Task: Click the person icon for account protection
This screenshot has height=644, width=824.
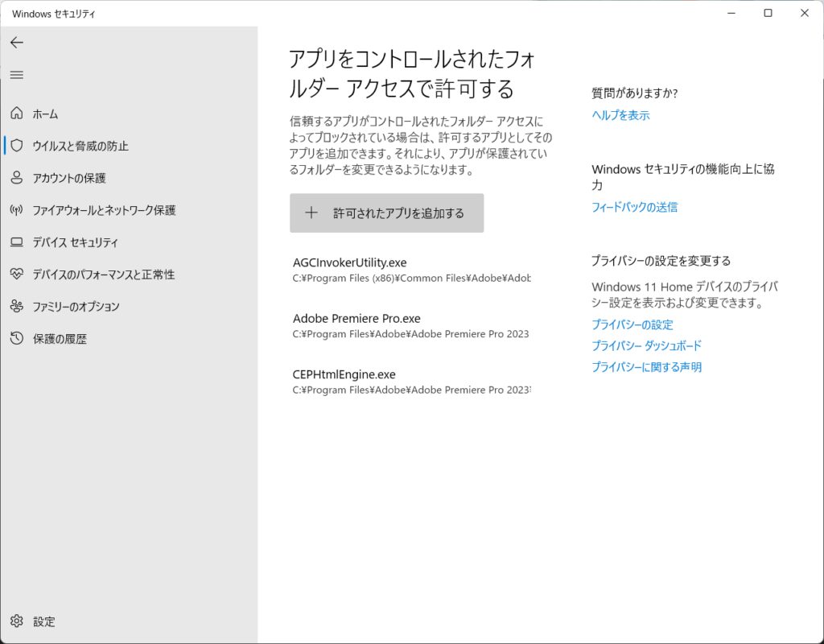Action: pyautogui.click(x=17, y=178)
